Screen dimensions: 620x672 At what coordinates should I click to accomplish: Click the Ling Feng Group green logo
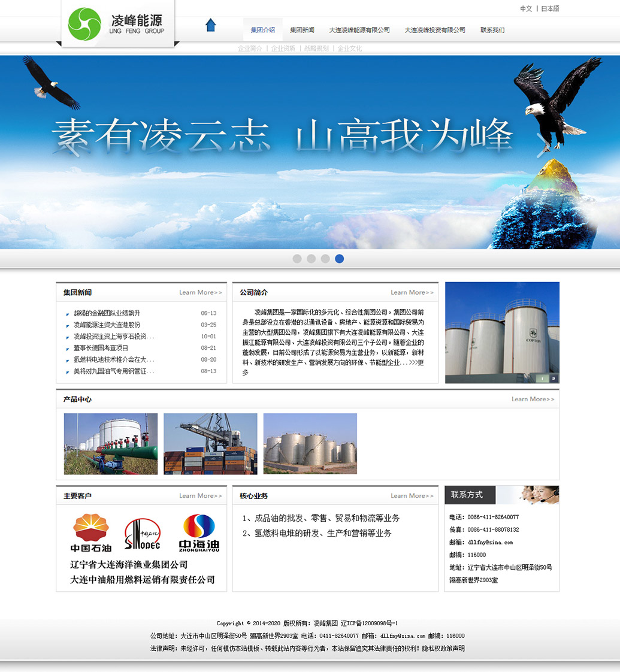(x=84, y=24)
